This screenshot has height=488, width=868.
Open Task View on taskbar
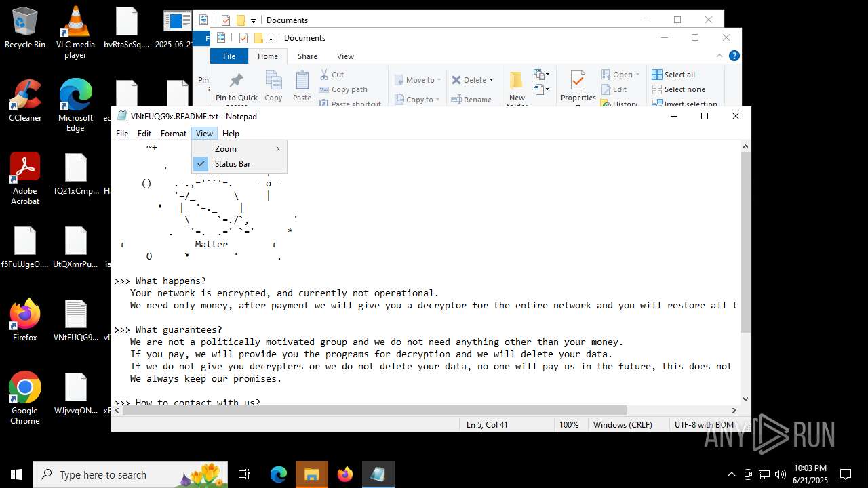244,474
